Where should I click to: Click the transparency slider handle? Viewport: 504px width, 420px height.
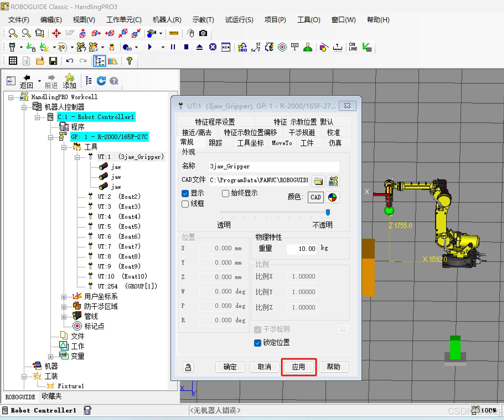tap(328, 212)
